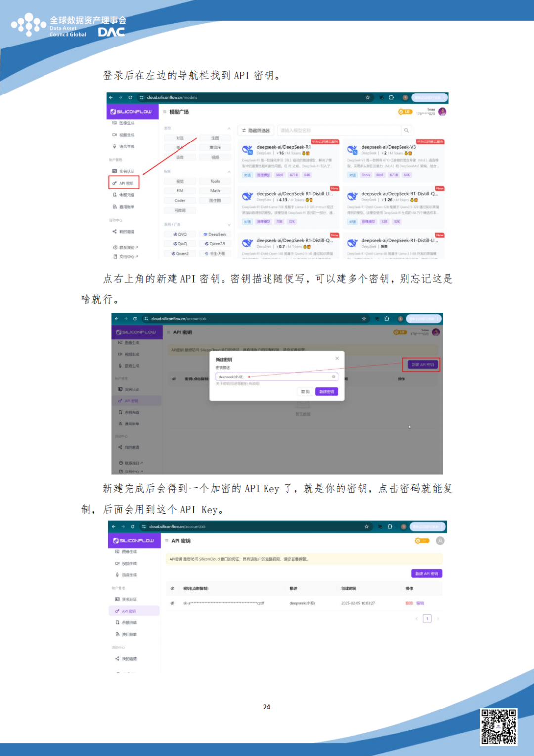
Task: Toggle the Math tag filter
Action: coord(215,191)
